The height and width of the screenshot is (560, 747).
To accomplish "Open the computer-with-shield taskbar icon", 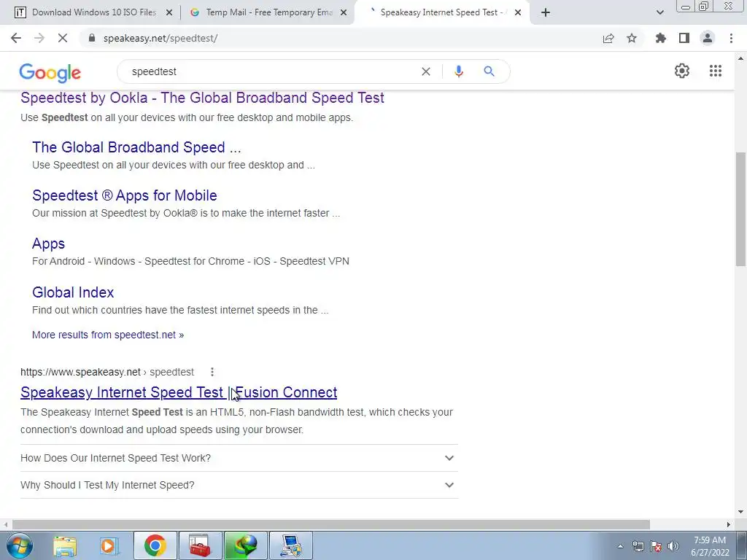I will coord(290,545).
